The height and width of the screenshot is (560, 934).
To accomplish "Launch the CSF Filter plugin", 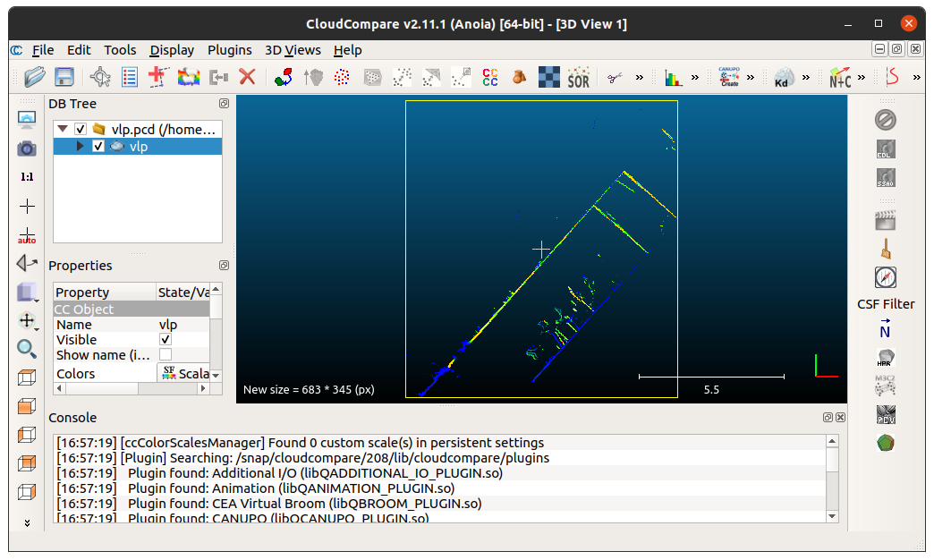I will pyautogui.click(x=885, y=303).
